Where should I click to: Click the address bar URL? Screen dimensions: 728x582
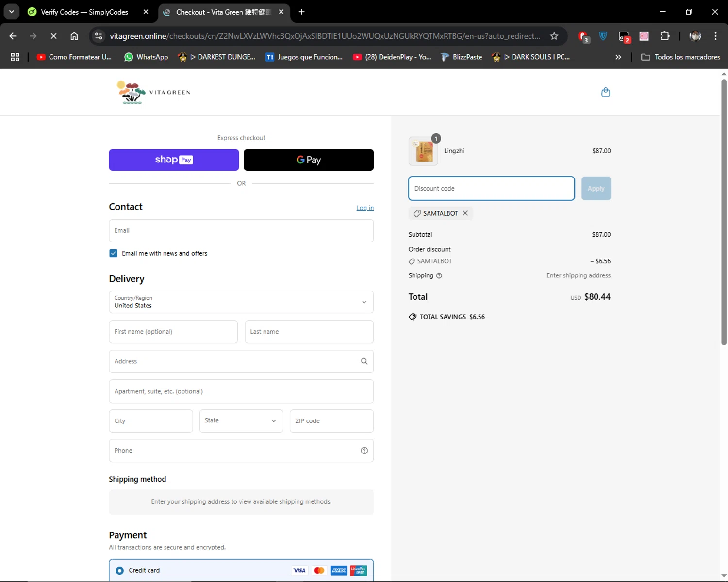pyautogui.click(x=325, y=36)
